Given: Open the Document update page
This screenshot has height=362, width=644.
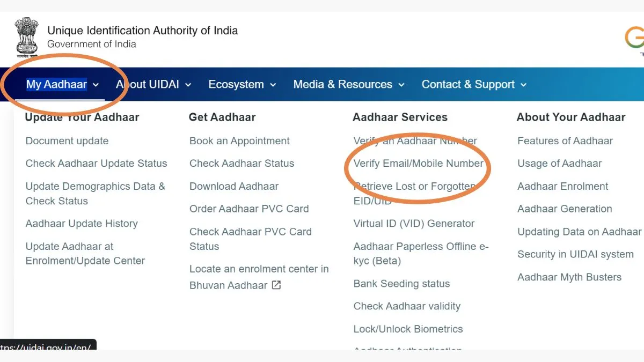Looking at the screenshot, I should click(67, 141).
